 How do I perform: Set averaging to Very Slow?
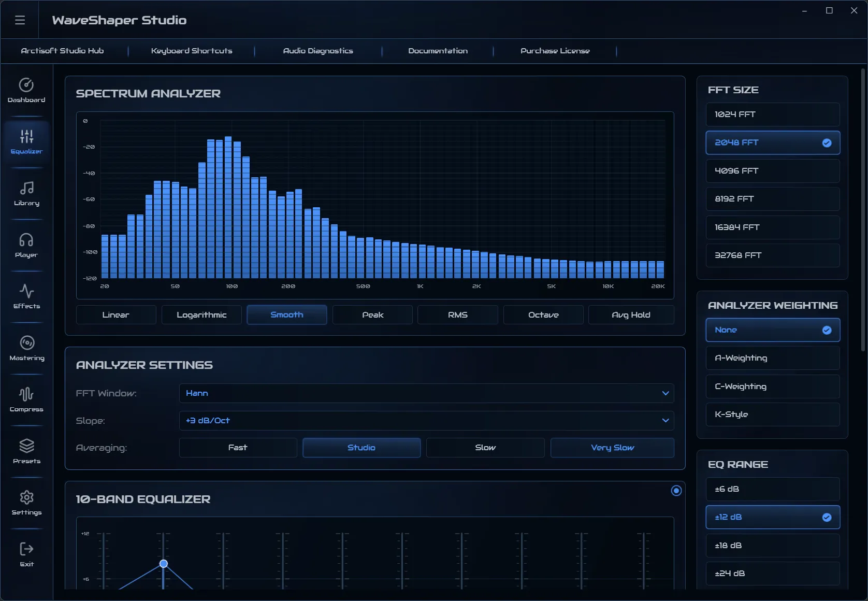tap(612, 448)
